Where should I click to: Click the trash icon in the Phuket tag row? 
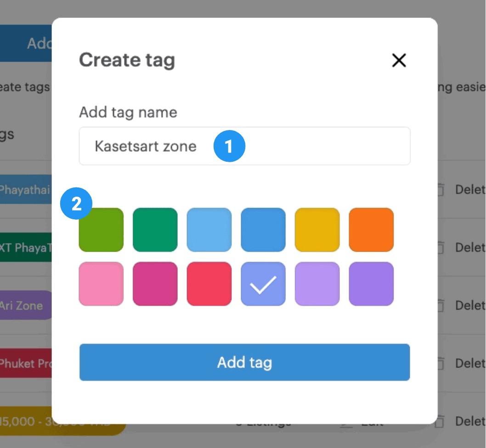pyautogui.click(x=440, y=363)
